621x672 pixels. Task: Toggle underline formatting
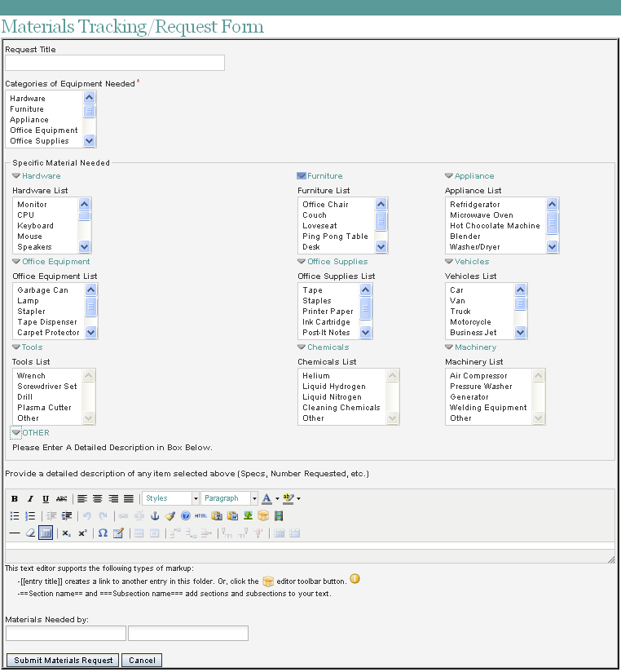pyautogui.click(x=46, y=498)
